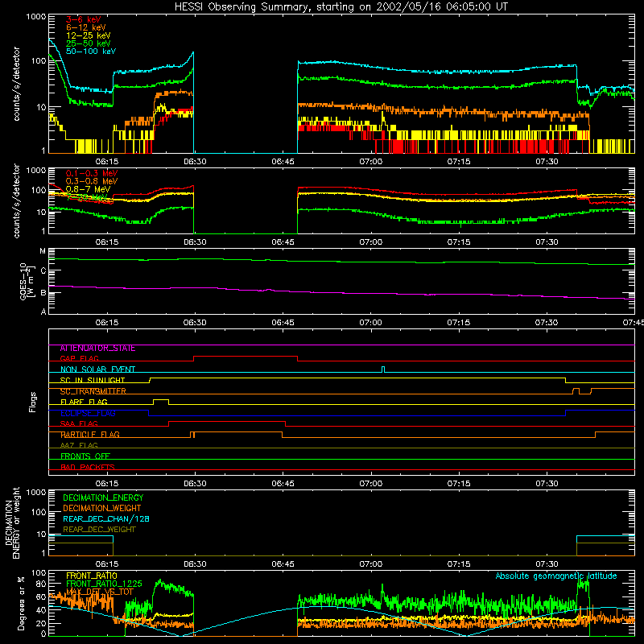The height and width of the screenshot is (644, 644).
Task: Click the ECLIPSE_FLAG label
Action: [88, 413]
